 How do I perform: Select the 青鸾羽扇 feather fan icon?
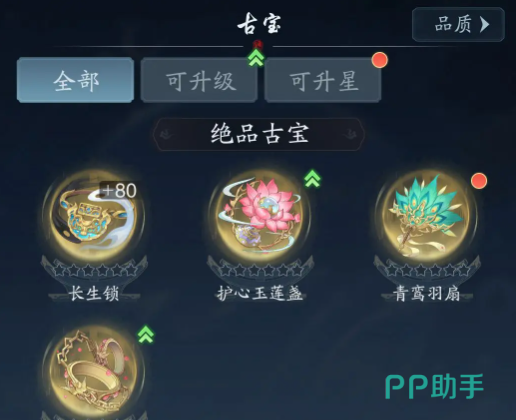point(427,216)
